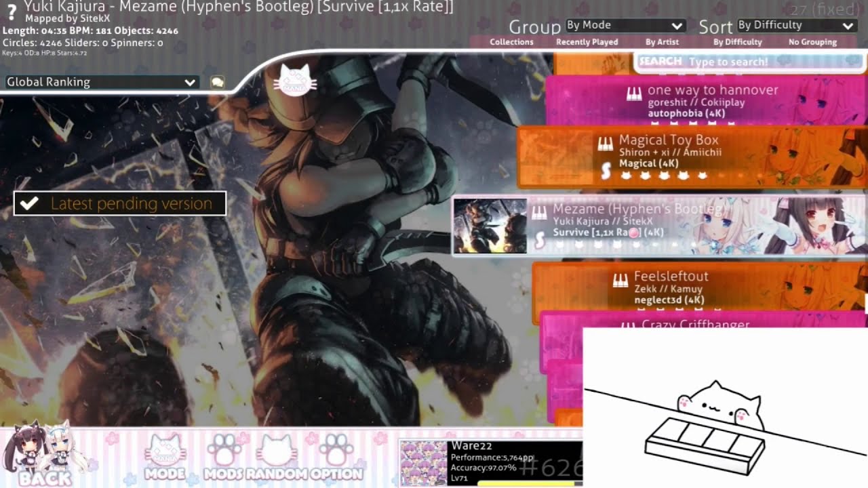Click the piano mode icon on one way to hannover
The width and height of the screenshot is (868, 488).
point(634,94)
